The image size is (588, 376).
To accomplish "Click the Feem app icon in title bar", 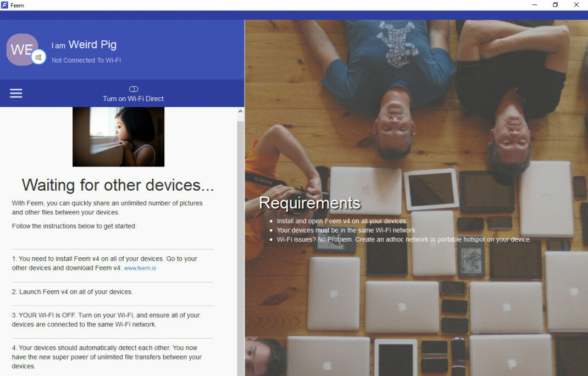I will (4, 5).
